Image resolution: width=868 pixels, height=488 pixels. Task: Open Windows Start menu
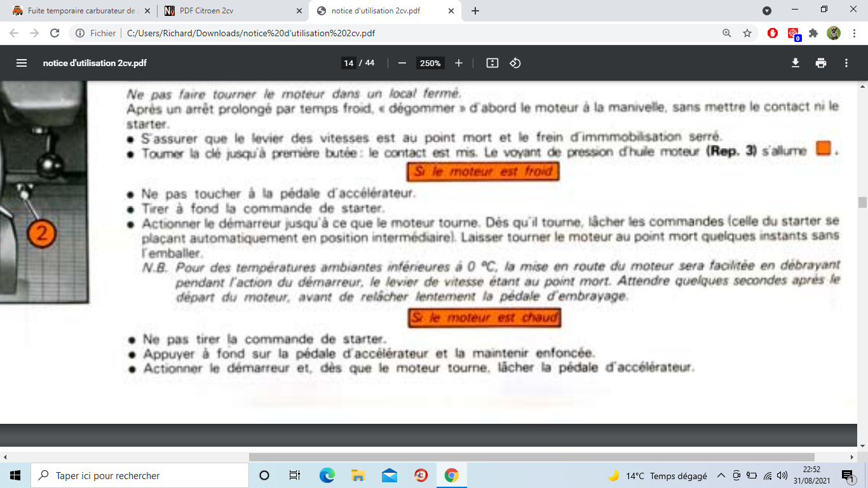(15, 475)
